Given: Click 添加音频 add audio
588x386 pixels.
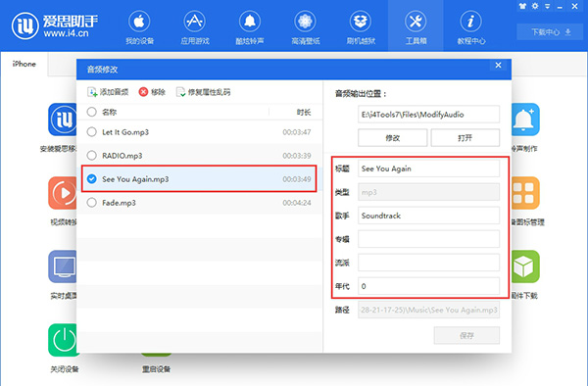Looking at the screenshot, I should (x=108, y=92).
